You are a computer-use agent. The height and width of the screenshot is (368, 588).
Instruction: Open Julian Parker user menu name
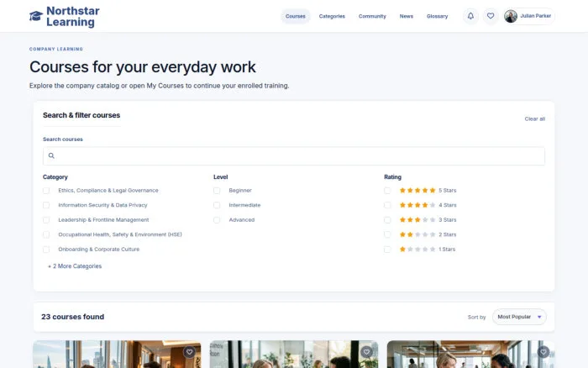[x=536, y=16]
